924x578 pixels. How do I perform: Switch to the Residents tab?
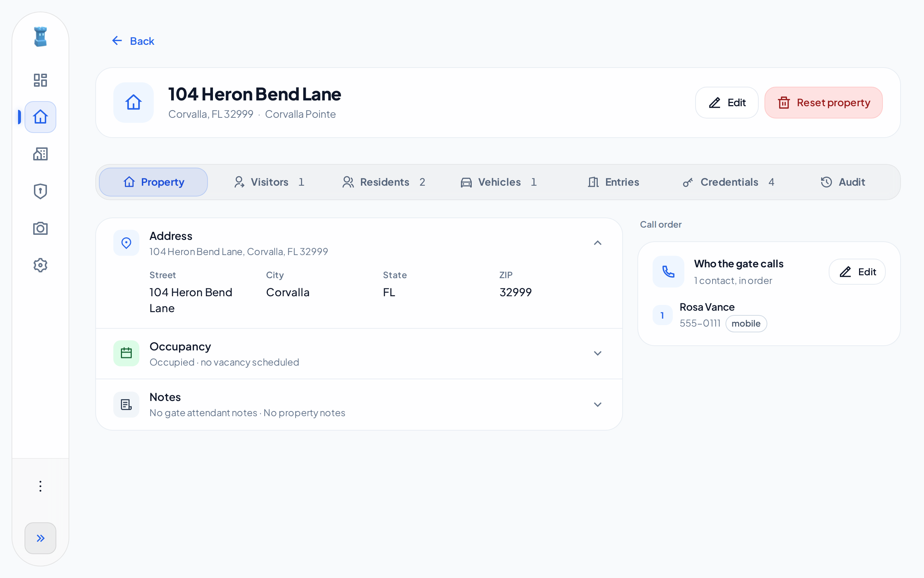coord(384,182)
